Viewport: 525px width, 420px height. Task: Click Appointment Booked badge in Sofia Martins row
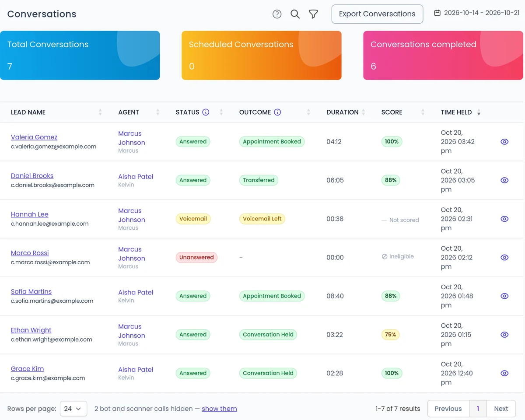272,296
